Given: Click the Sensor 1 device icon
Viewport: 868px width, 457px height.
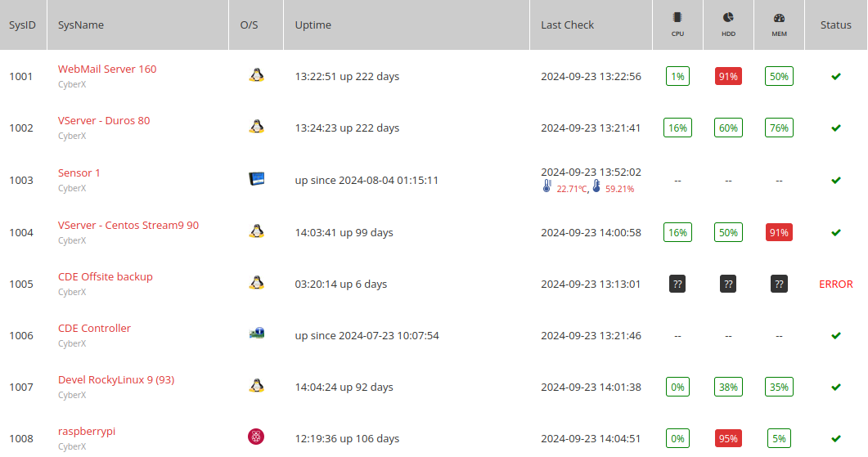Looking at the screenshot, I should click(256, 179).
